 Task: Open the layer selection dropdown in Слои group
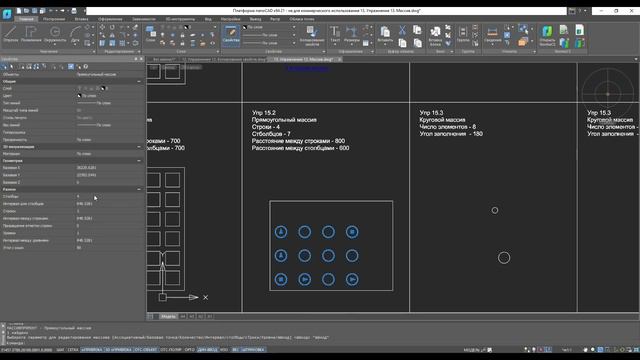point(215,27)
